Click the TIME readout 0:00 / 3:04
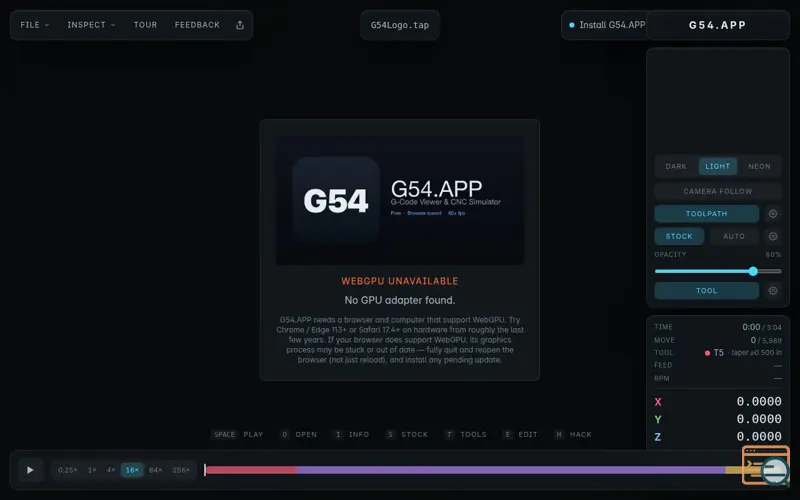Screen dimensions: 800x500 [x=762, y=327]
